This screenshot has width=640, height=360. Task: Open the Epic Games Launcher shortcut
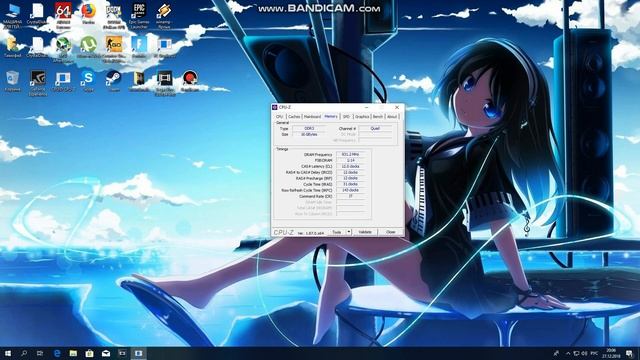[139, 16]
